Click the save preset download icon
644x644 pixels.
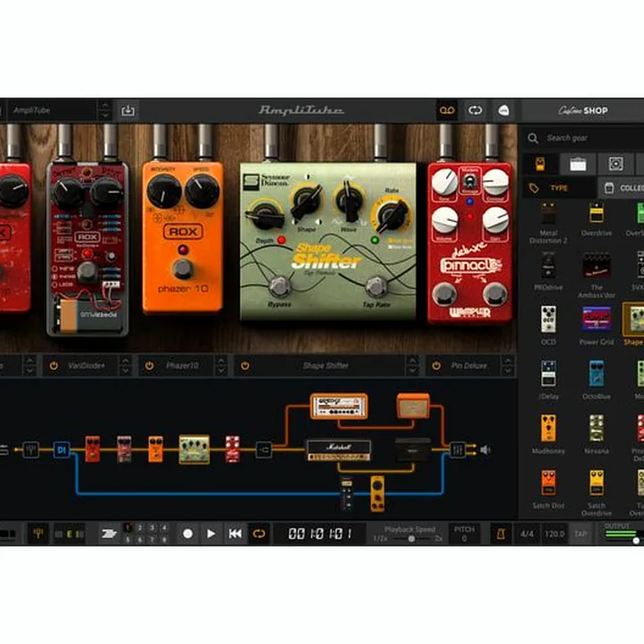tap(128, 111)
